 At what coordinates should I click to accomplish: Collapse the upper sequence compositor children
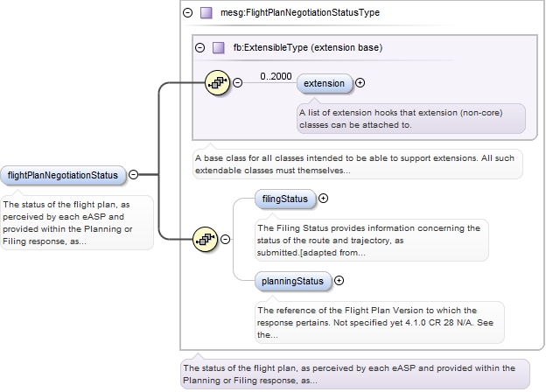tap(237, 83)
